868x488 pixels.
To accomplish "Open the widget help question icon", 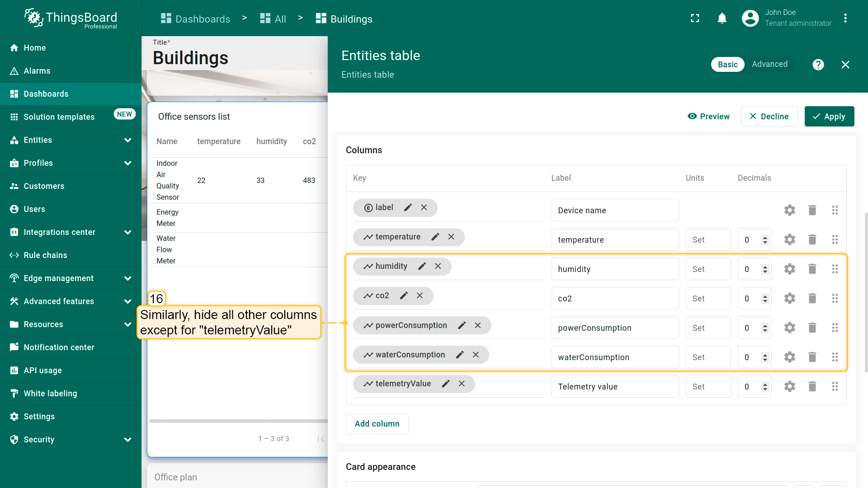I will pos(818,65).
